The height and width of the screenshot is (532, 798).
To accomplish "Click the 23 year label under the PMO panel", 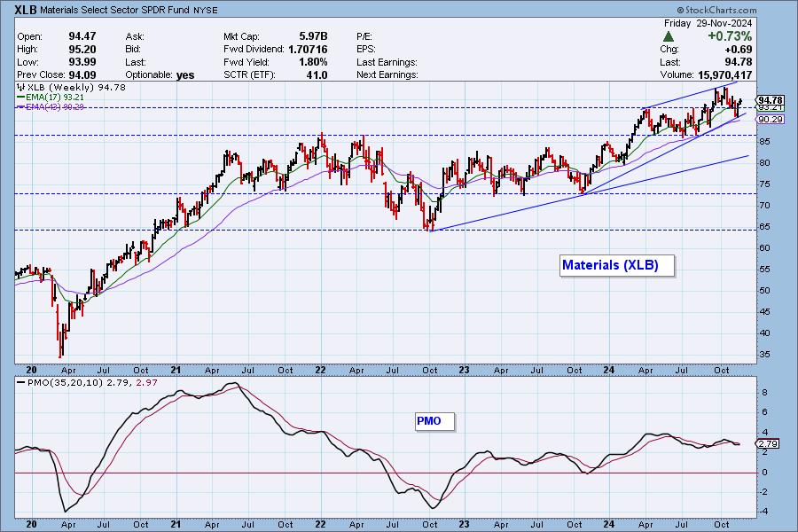I will (464, 524).
